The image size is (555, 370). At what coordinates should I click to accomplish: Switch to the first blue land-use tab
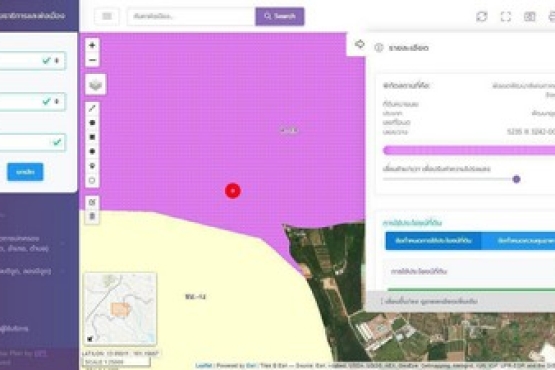[433, 241]
